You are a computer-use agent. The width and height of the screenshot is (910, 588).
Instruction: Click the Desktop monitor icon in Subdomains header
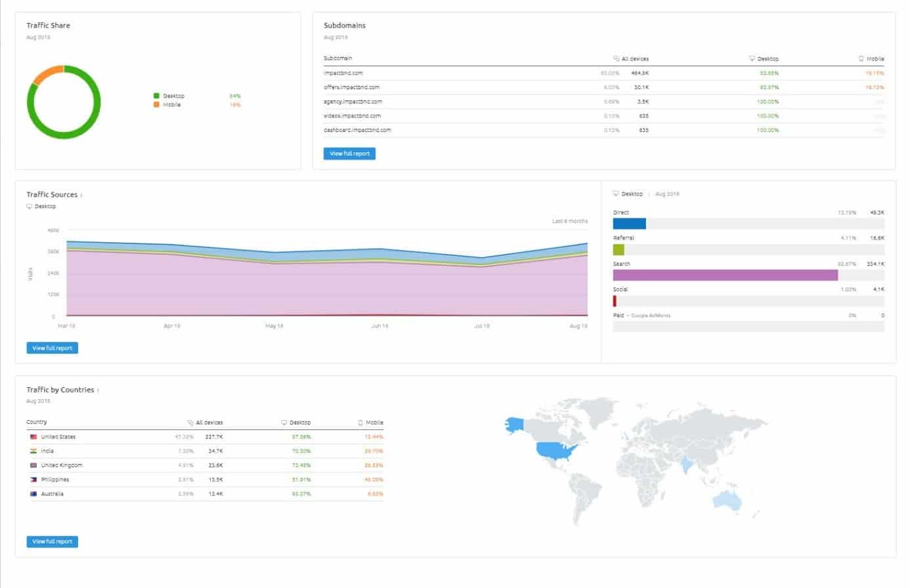pyautogui.click(x=752, y=58)
